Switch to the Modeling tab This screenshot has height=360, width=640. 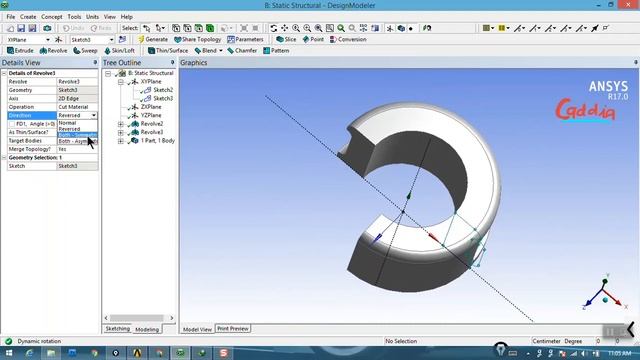(x=147, y=329)
